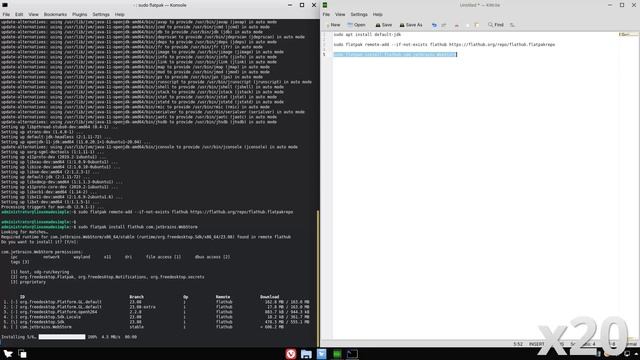Open the Help menu in KWrite
Screen dimensions: 640x360
point(378,14)
